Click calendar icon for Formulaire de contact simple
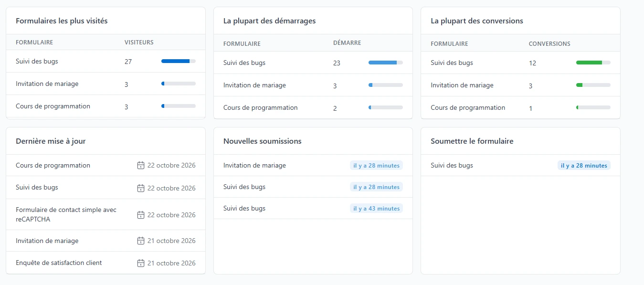The image size is (644, 285). coord(141,215)
